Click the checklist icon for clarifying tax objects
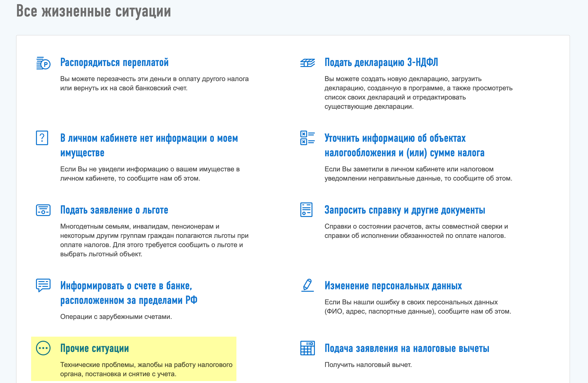This screenshot has height=383, width=588. (x=307, y=138)
